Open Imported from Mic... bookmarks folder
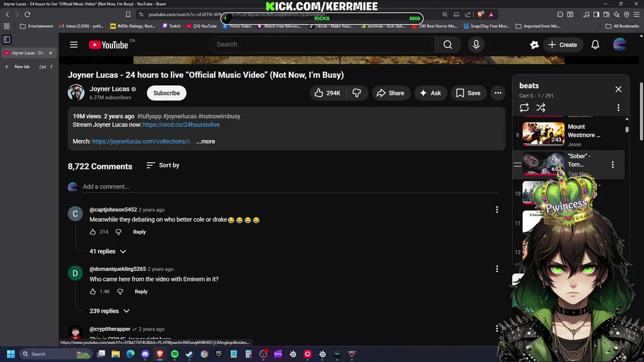This screenshot has height=362, width=644. pyautogui.click(x=538, y=26)
